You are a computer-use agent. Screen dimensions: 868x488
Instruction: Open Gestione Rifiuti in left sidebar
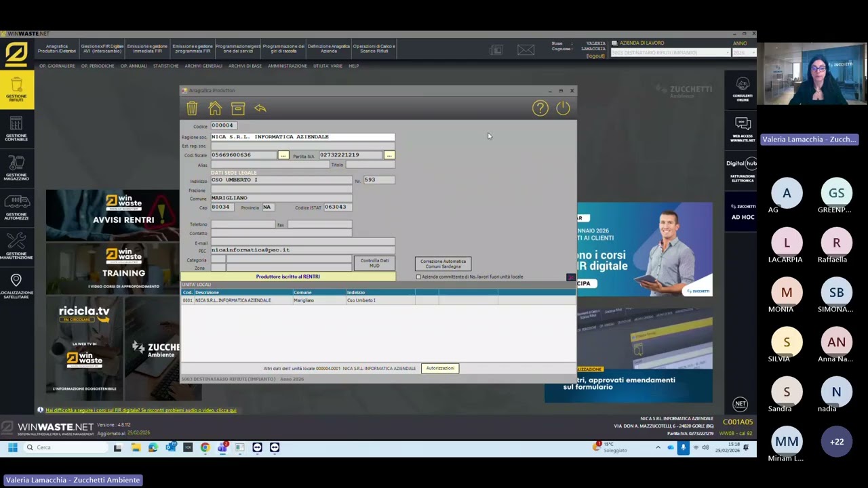point(16,91)
